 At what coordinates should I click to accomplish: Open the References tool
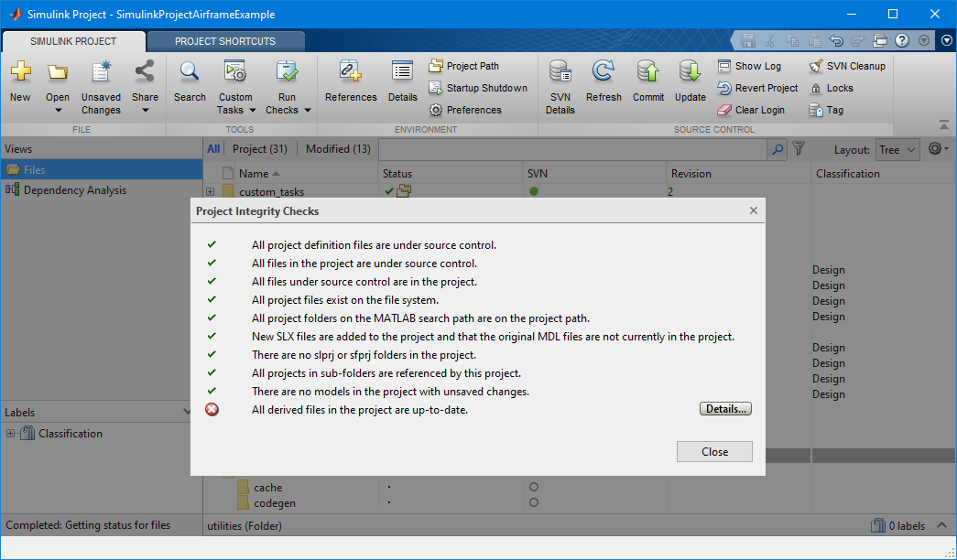tap(351, 81)
